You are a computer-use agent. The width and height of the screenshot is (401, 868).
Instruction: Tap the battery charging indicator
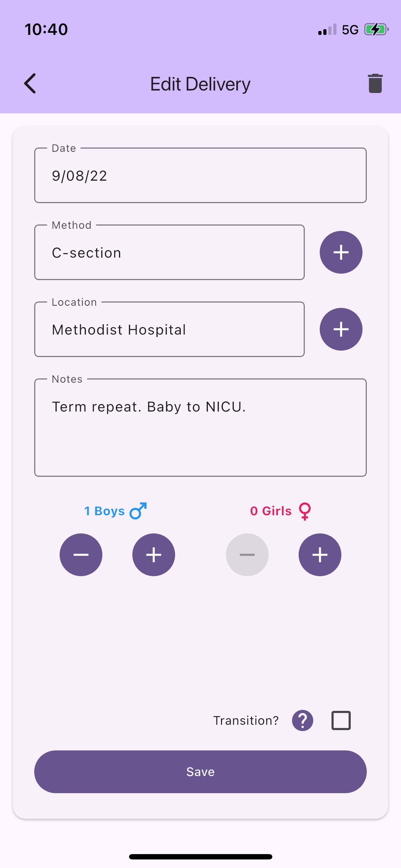coord(375,29)
